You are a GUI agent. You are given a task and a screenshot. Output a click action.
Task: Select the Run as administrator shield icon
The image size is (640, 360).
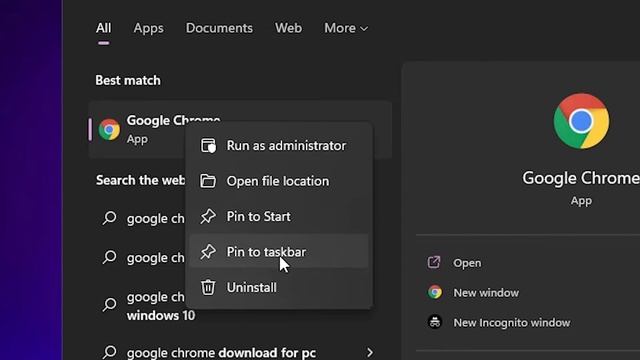click(208, 146)
